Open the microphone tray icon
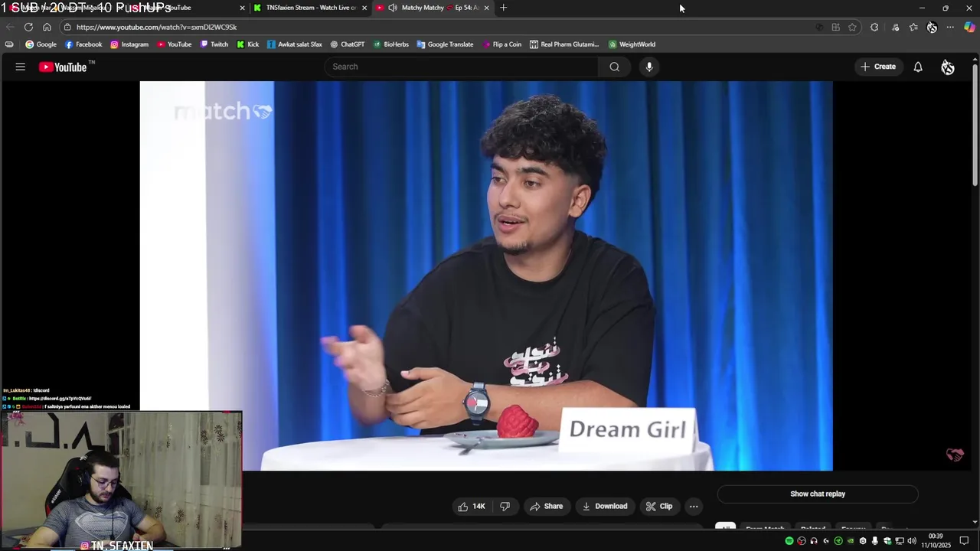This screenshot has height=551, width=980. point(875,541)
